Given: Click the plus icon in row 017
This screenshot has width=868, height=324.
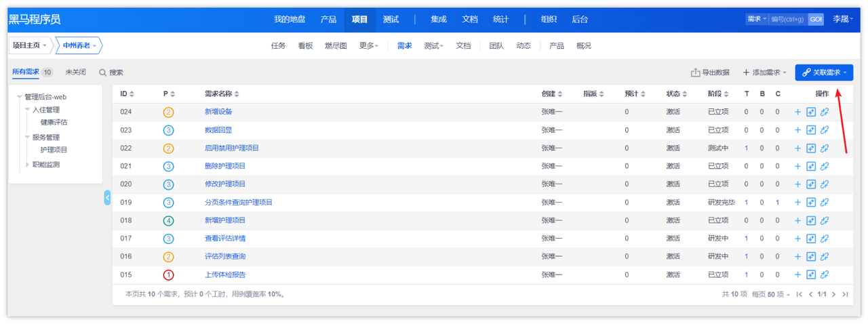Looking at the screenshot, I should coord(797,239).
